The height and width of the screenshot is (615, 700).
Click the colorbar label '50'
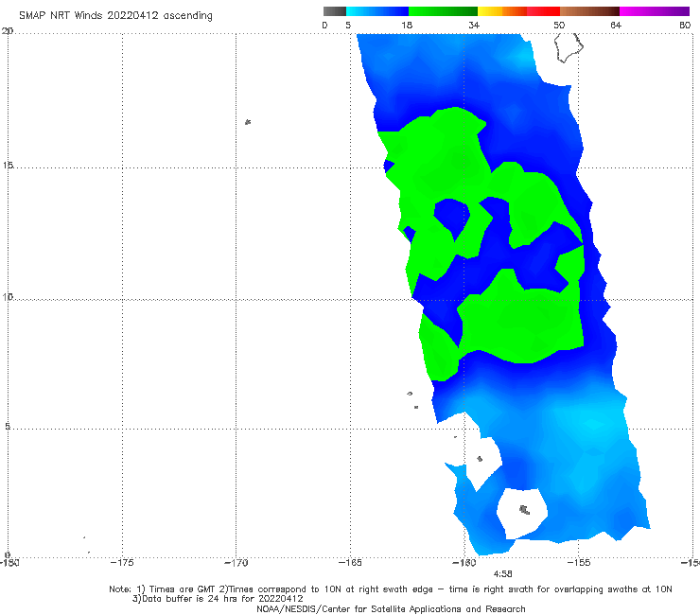(x=559, y=26)
